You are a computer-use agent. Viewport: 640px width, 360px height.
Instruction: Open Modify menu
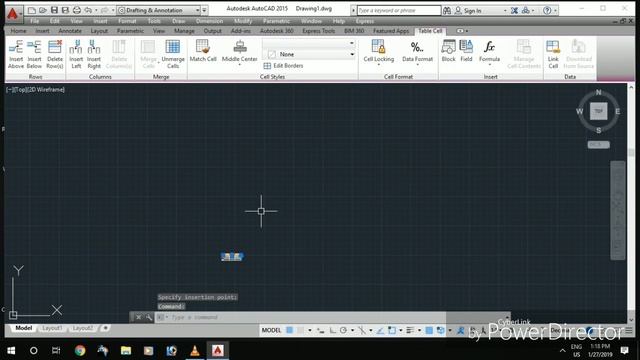click(x=243, y=21)
